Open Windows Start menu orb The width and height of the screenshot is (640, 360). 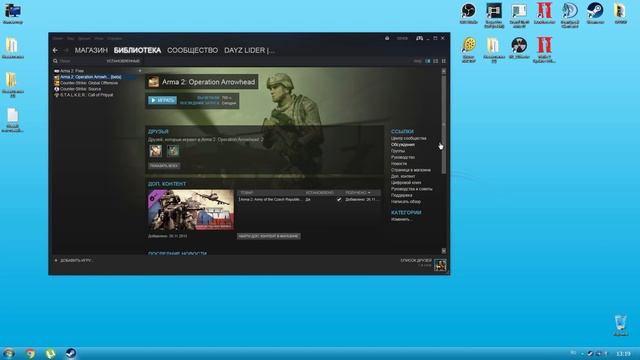(9, 353)
